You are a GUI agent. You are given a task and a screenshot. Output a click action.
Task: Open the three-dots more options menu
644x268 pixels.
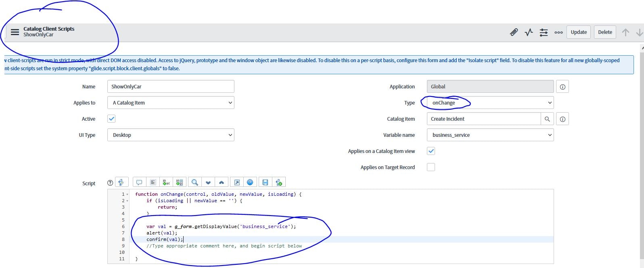coord(558,32)
